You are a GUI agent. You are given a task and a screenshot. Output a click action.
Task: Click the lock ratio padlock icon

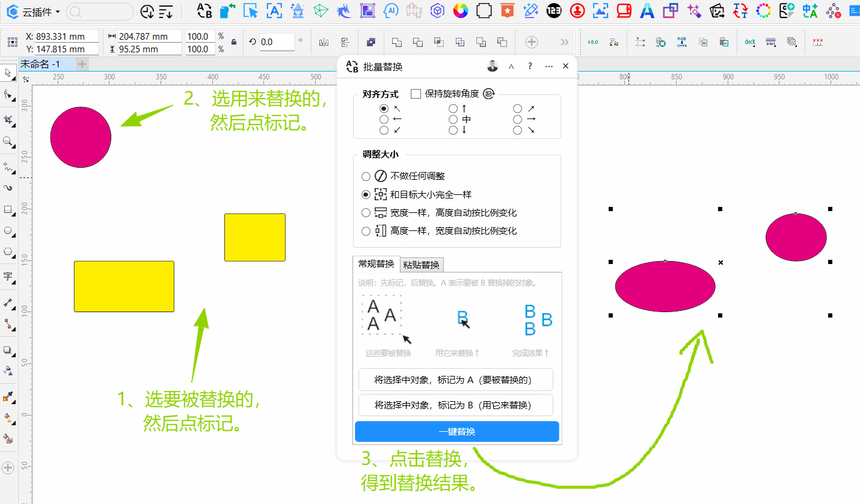pos(234,42)
